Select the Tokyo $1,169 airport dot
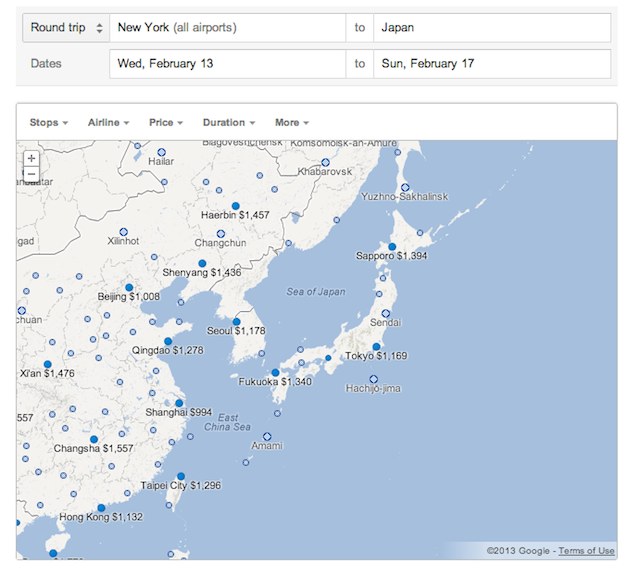Viewport: 640px width, 576px height. click(x=376, y=347)
